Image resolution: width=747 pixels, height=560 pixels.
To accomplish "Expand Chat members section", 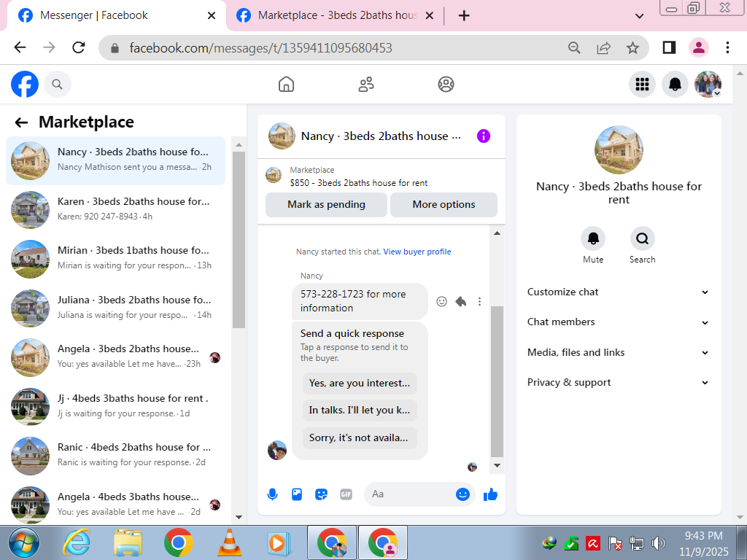I will (619, 322).
